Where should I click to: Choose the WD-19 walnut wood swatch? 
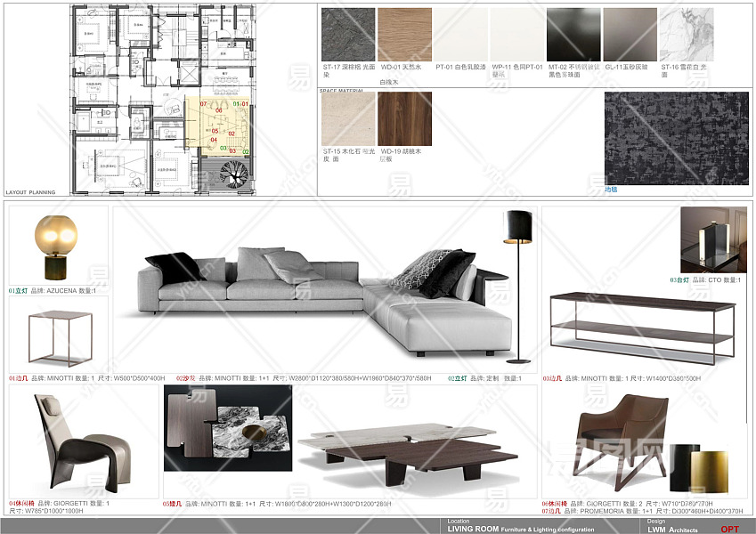coord(404,119)
